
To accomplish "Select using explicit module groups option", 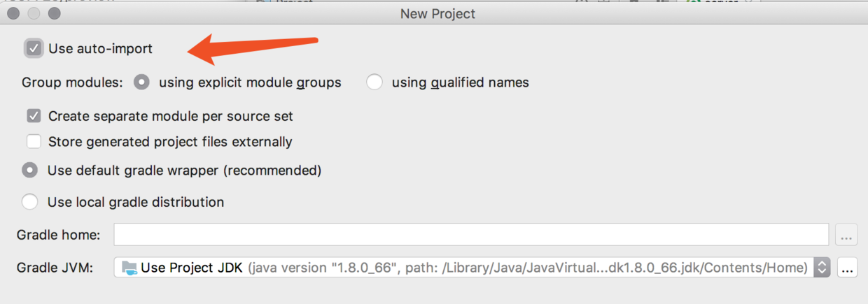I will 142,82.
